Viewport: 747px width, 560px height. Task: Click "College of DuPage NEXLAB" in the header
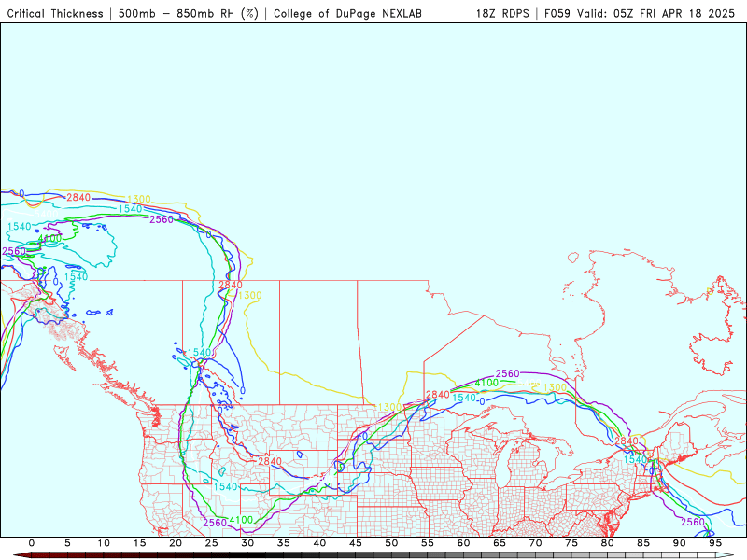347,14
